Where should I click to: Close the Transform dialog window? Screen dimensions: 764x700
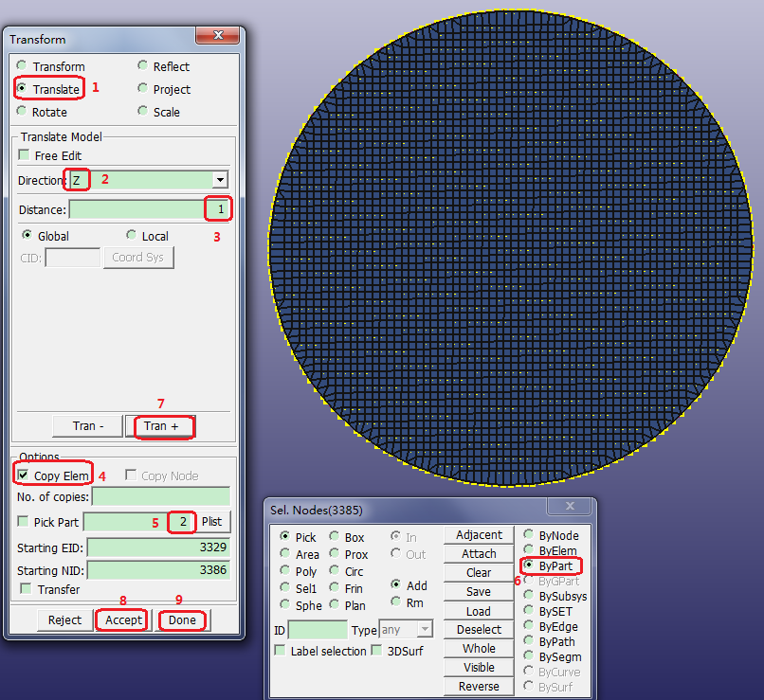point(217,36)
